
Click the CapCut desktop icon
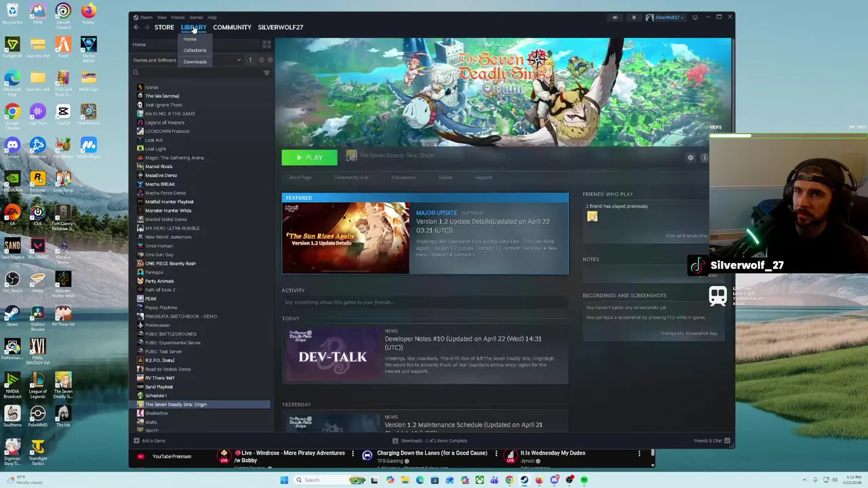click(x=63, y=114)
